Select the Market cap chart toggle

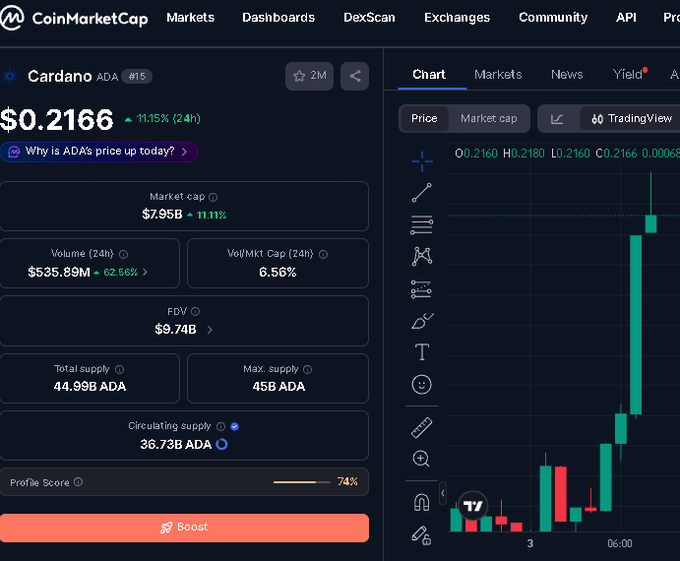tap(489, 118)
